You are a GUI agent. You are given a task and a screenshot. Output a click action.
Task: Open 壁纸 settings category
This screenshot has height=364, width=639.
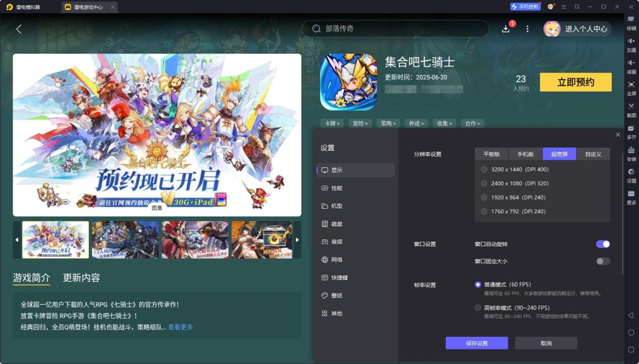(356, 295)
